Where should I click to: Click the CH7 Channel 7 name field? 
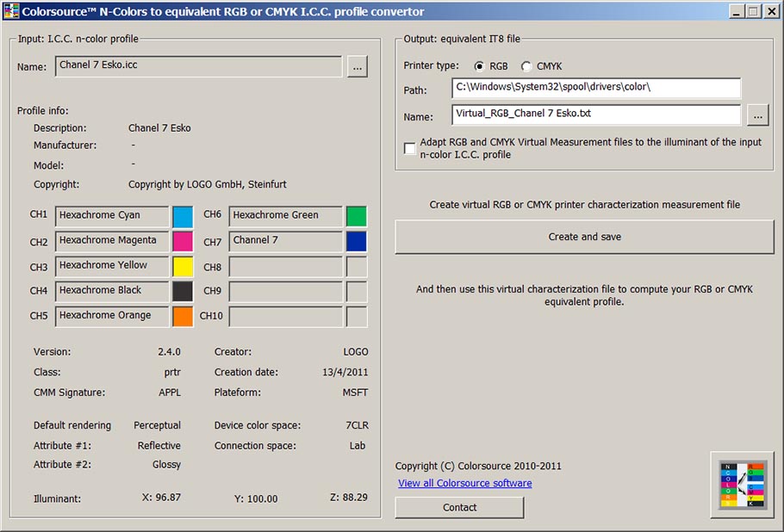tap(285, 242)
